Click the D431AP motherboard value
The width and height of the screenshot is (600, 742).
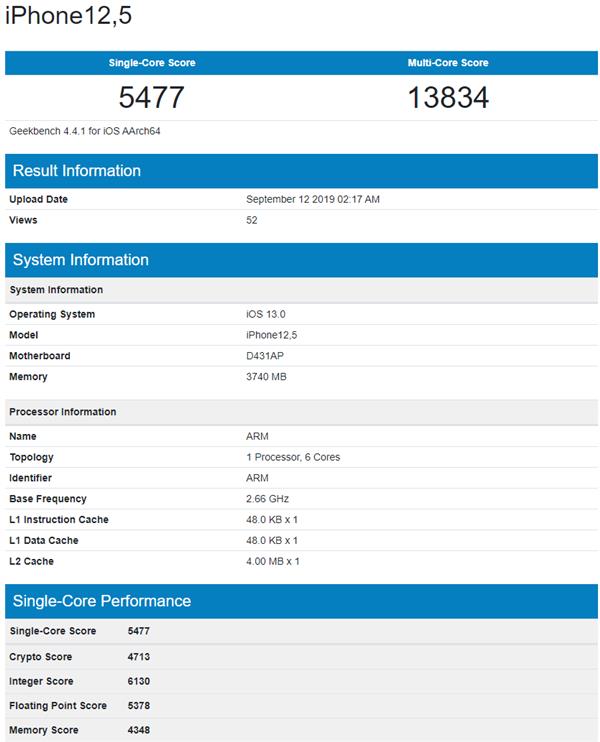(x=265, y=356)
